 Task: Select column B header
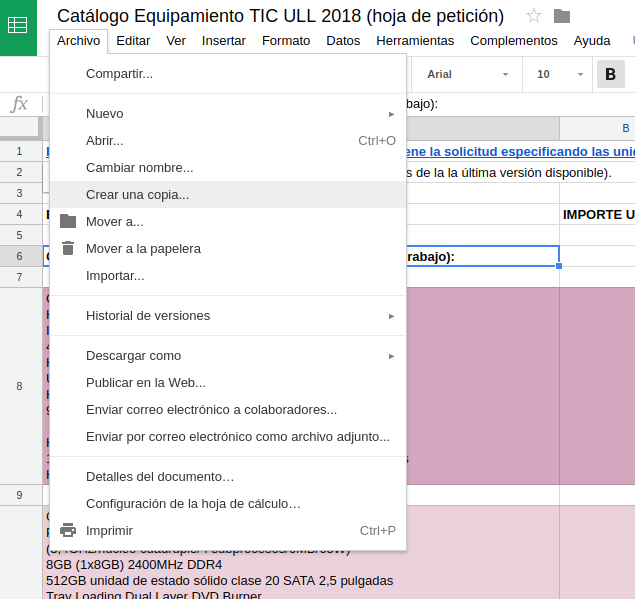click(597, 128)
